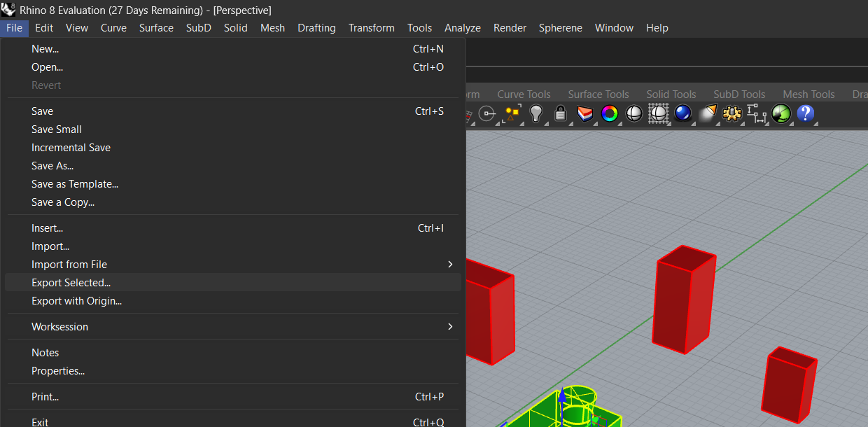Switch to the Surface Tools tab
The width and height of the screenshot is (868, 427).
tap(598, 94)
